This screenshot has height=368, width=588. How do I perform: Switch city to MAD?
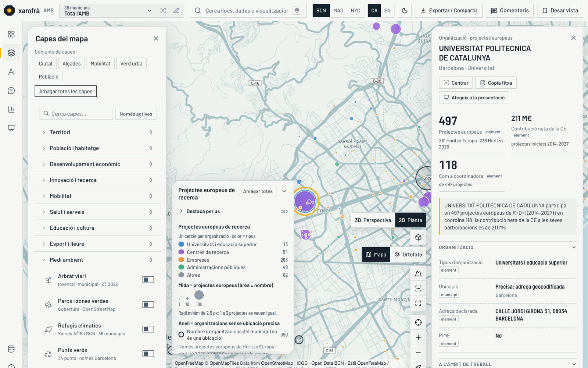coord(338,11)
